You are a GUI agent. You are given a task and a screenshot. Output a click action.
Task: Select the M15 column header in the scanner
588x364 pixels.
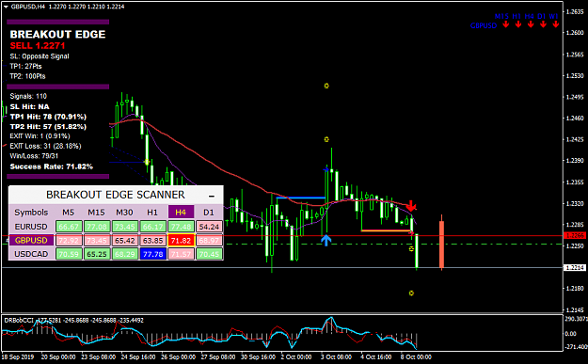tap(96, 213)
